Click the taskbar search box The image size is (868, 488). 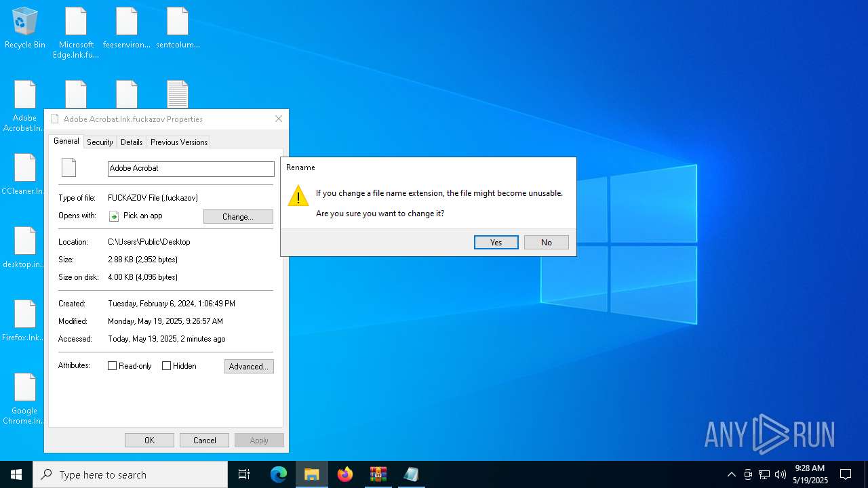(x=130, y=474)
